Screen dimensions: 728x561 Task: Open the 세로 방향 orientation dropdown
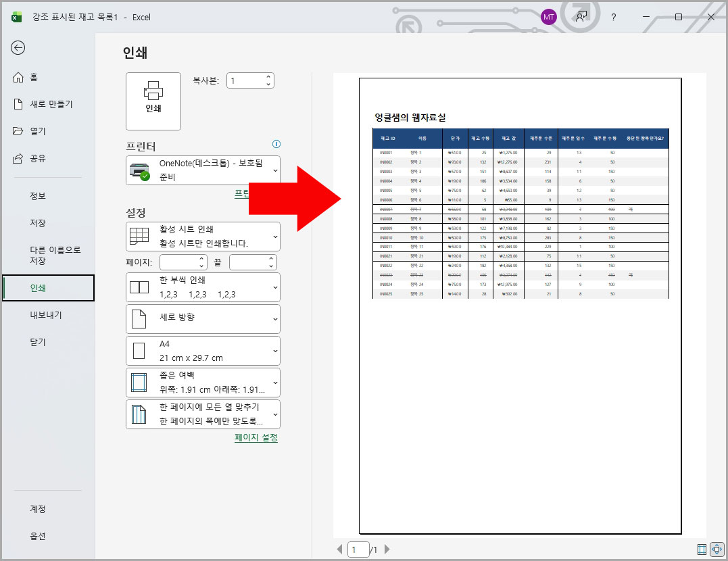(x=203, y=318)
